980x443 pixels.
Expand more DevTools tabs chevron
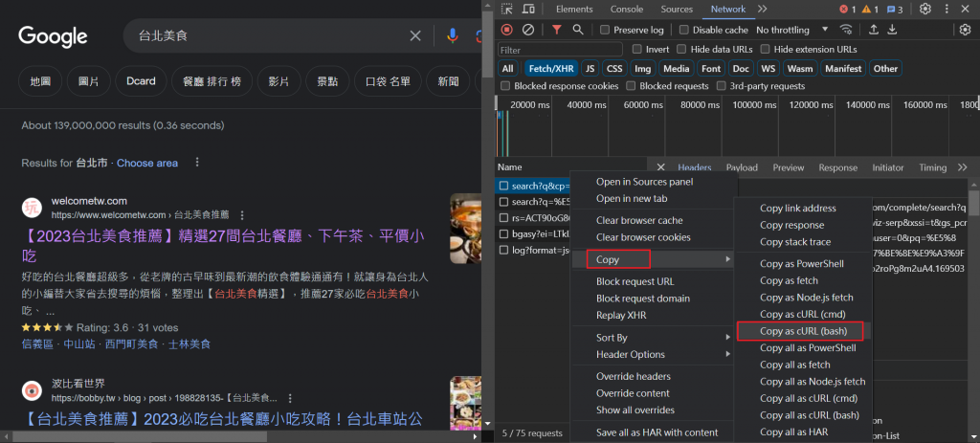coord(762,9)
